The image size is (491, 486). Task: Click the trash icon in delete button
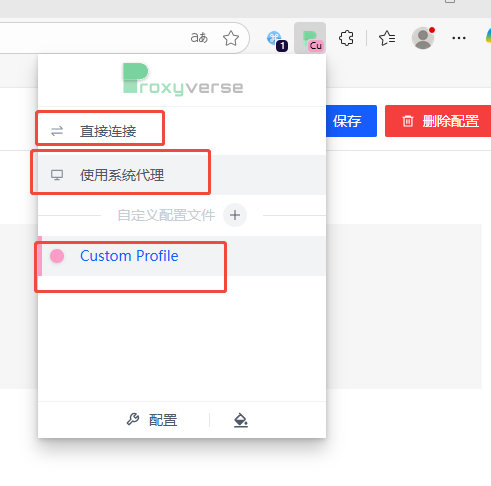coord(408,121)
